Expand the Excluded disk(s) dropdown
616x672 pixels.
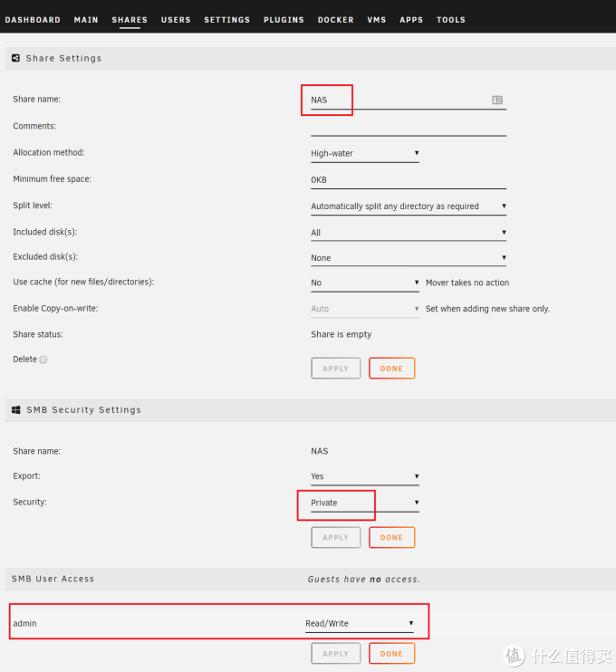tap(409, 257)
